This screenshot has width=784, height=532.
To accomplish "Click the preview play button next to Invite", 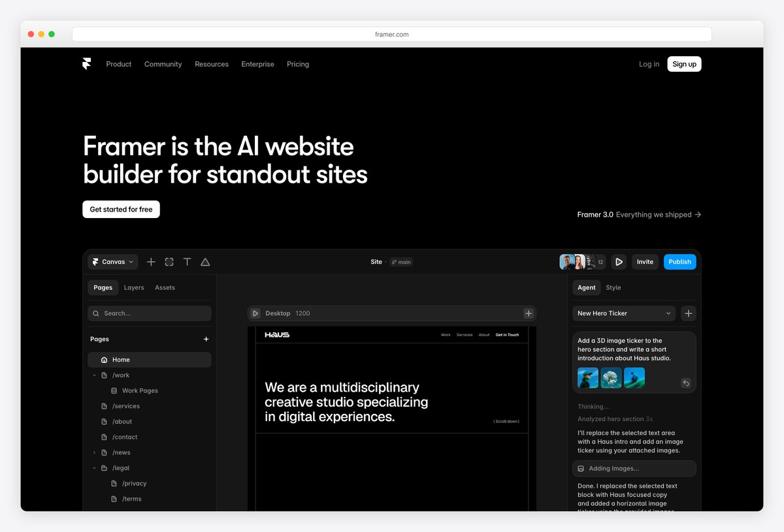I will pyautogui.click(x=619, y=262).
